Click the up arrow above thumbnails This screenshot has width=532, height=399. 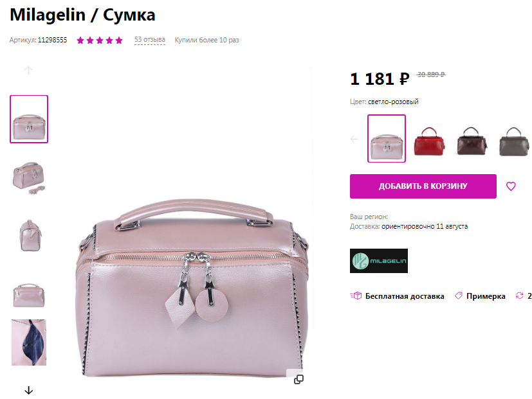tap(28, 70)
